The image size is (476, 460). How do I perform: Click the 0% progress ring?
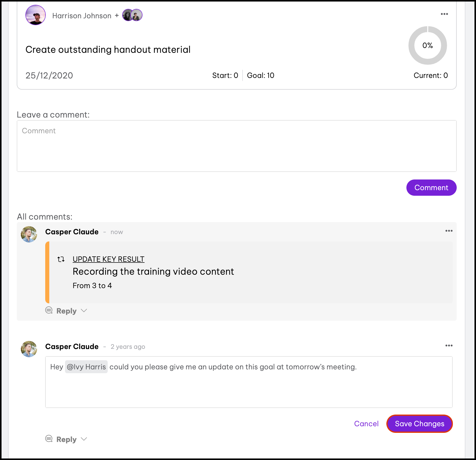click(x=427, y=45)
